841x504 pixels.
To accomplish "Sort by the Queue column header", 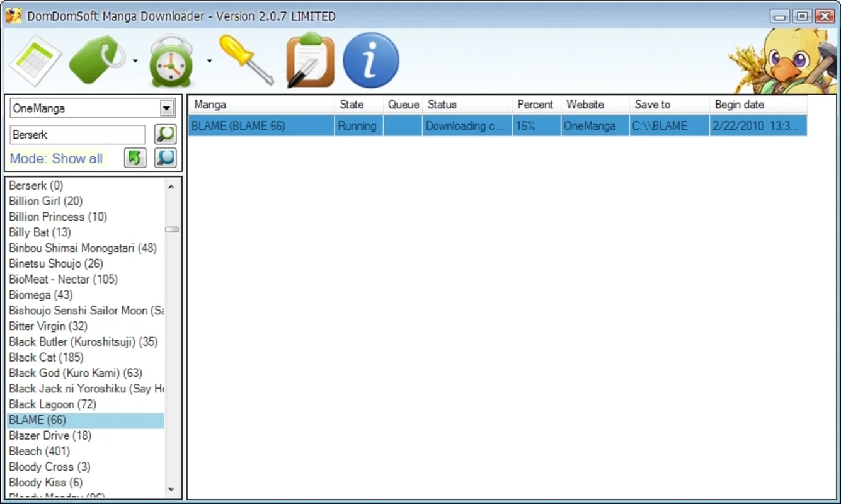I will [x=403, y=105].
